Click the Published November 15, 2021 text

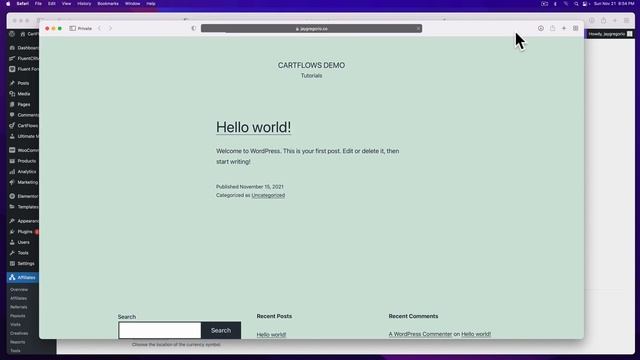pos(250,187)
